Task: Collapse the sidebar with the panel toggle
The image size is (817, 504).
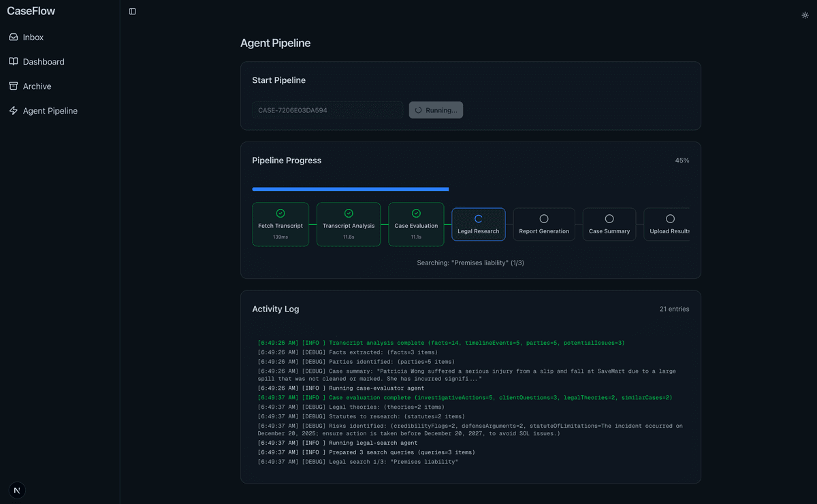Action: point(131,11)
